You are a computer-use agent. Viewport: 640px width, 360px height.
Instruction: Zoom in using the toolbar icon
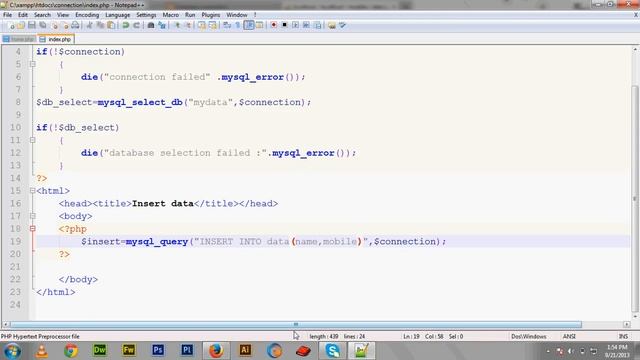coord(177,25)
